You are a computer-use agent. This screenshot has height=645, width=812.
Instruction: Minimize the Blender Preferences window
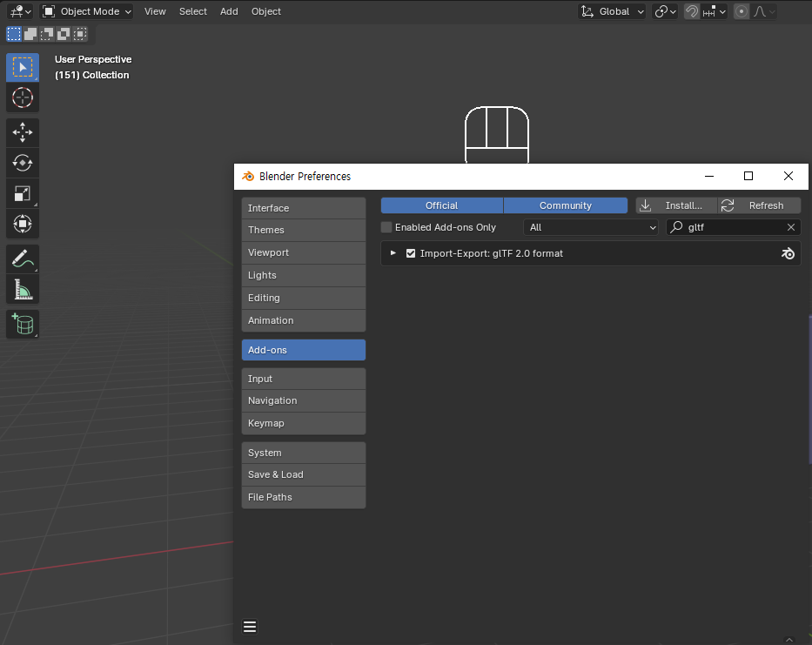[x=709, y=176]
